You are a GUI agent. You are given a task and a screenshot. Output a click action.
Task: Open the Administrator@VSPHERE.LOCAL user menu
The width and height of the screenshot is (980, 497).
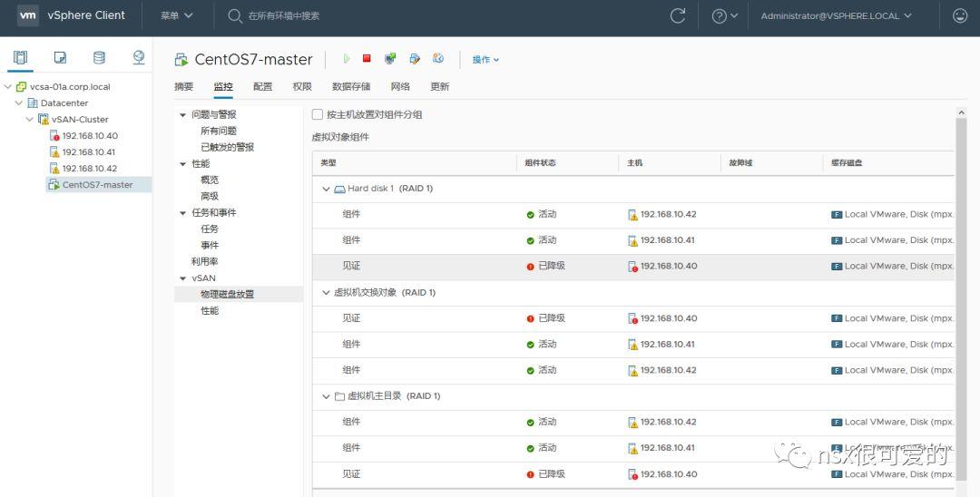(x=837, y=16)
